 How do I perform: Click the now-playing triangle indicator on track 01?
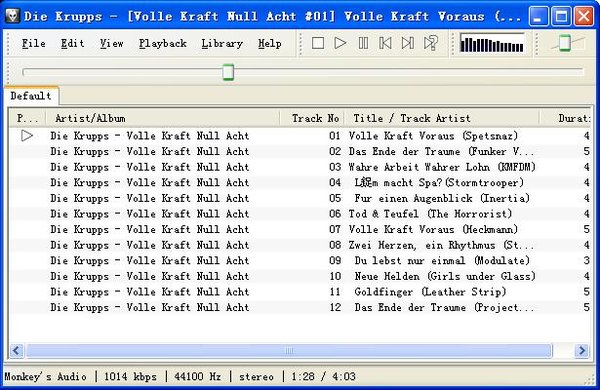click(x=27, y=135)
